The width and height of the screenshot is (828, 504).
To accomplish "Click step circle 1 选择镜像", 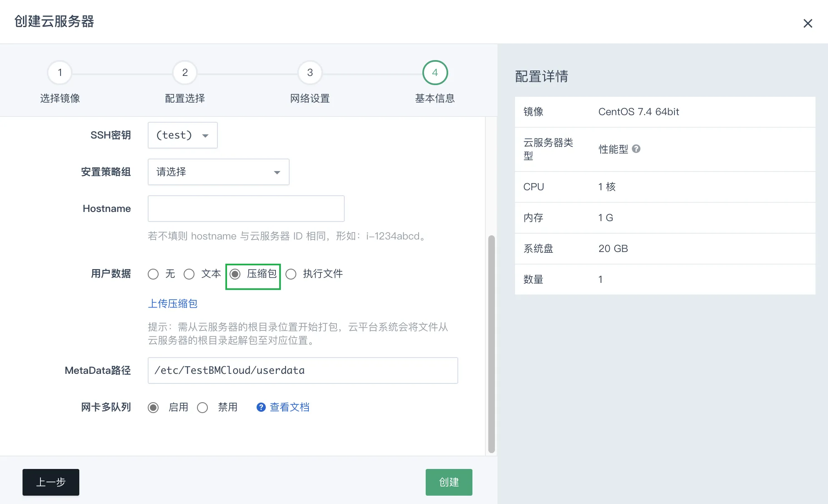I will click(x=59, y=73).
